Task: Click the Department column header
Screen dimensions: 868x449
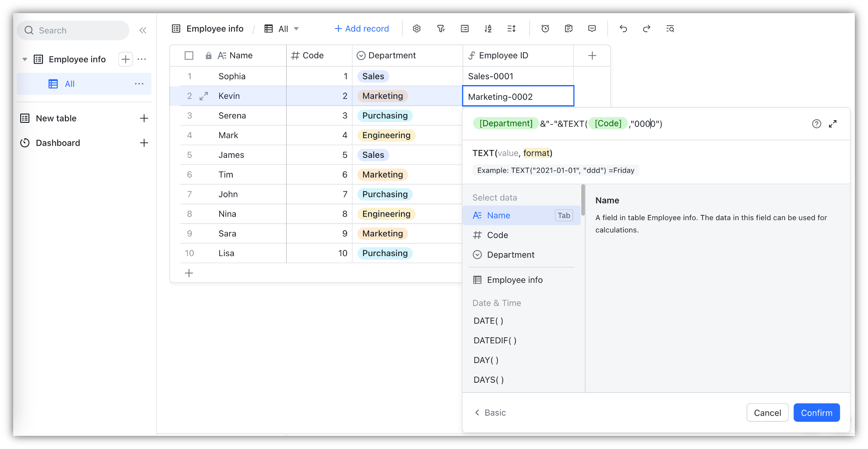Action: coord(407,56)
